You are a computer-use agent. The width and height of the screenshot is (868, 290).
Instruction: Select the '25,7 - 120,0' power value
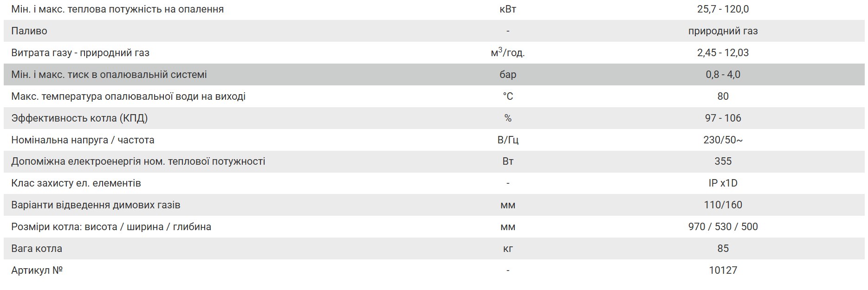(x=723, y=9)
